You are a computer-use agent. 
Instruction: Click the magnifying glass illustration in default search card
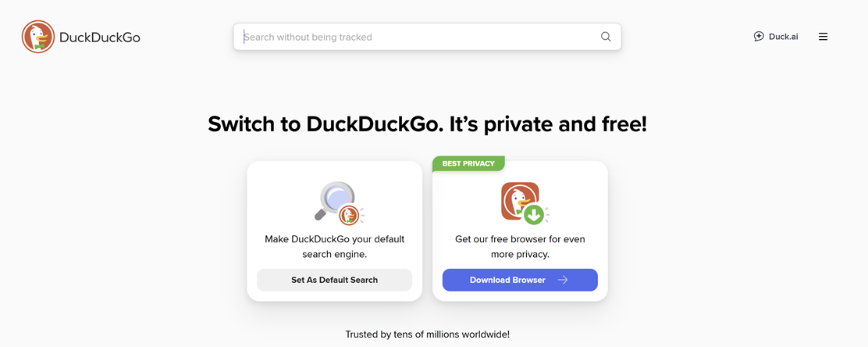tap(333, 199)
